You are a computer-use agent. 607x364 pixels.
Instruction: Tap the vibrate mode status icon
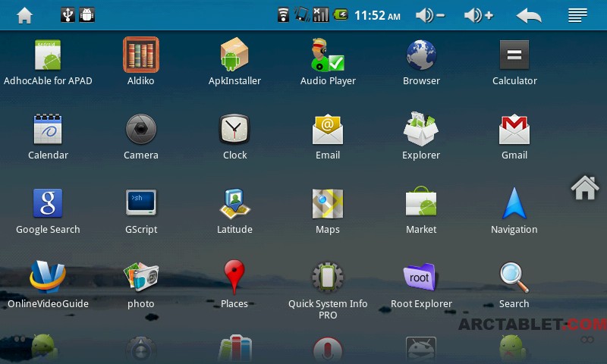[301, 14]
